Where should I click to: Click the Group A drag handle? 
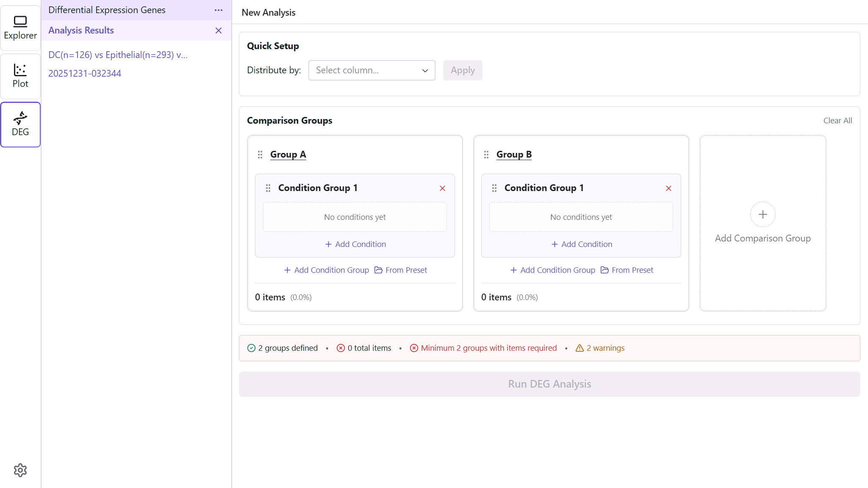[260, 155]
